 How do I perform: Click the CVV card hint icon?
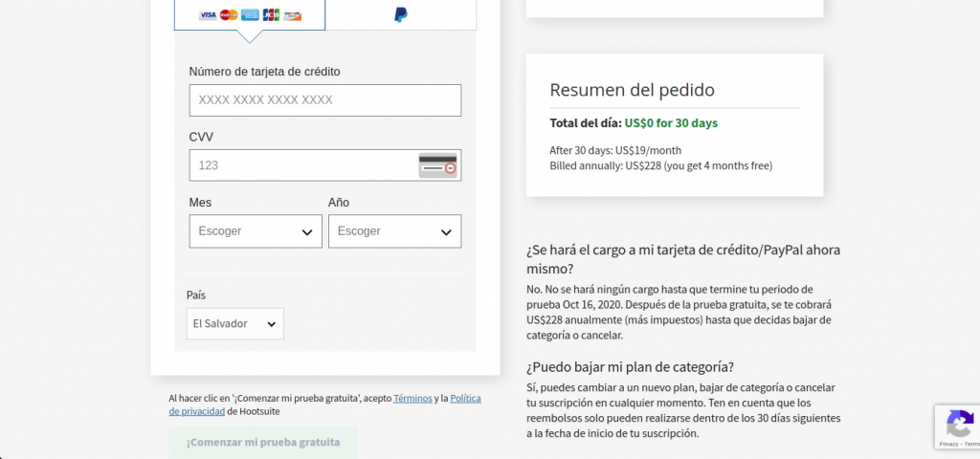438,165
